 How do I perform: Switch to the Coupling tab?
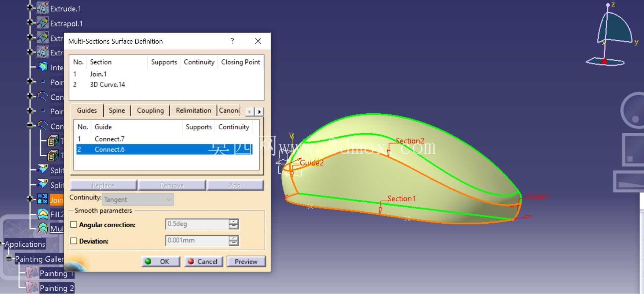(150, 110)
